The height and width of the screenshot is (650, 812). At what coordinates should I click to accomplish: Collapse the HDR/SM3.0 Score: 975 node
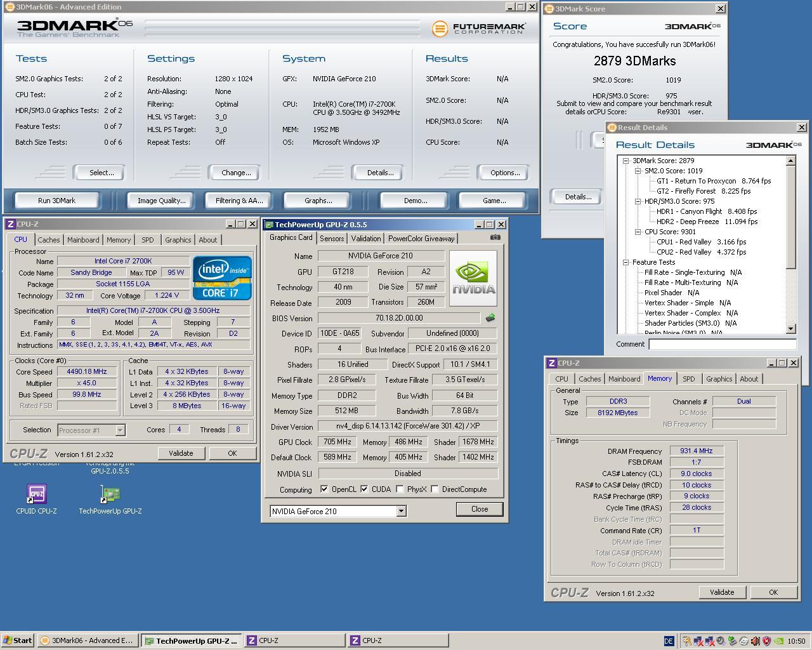[x=638, y=201]
